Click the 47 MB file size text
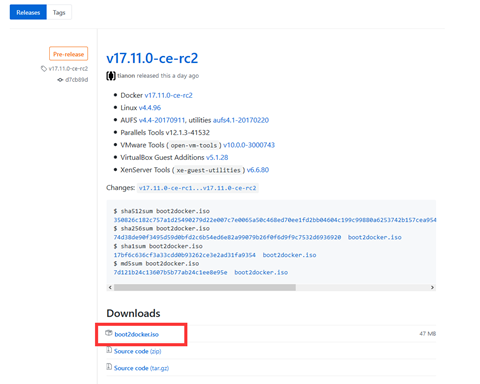 click(x=428, y=334)
